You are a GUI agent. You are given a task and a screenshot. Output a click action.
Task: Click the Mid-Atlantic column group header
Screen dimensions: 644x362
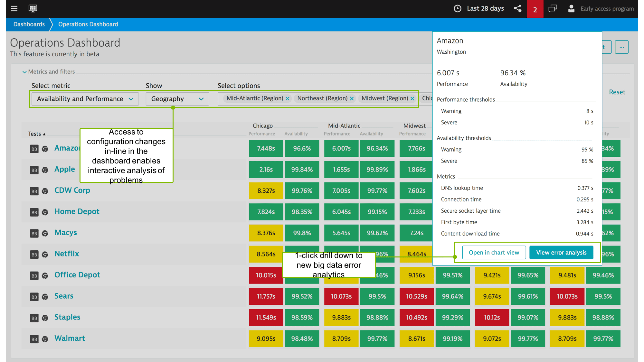click(344, 126)
